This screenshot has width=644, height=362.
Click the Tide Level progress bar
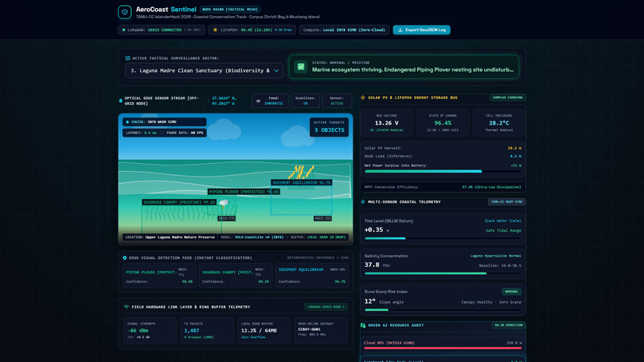pos(443,238)
